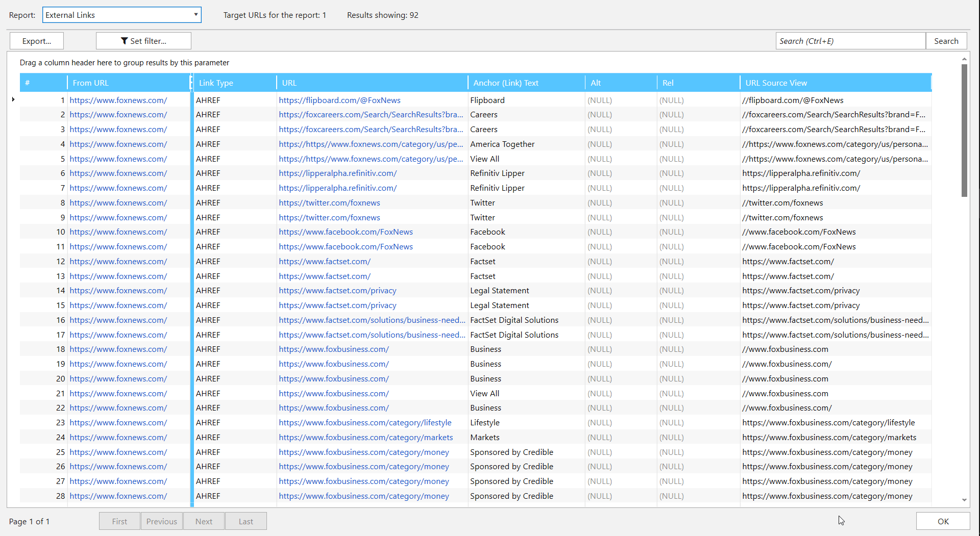Open twitter.com/foxnews link in row 8

pyautogui.click(x=329, y=203)
